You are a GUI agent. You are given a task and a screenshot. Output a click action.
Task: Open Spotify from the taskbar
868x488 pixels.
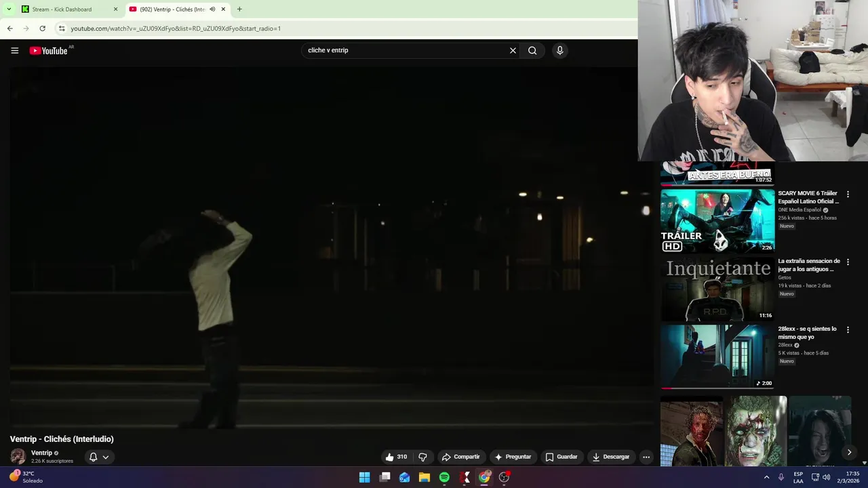(x=444, y=477)
